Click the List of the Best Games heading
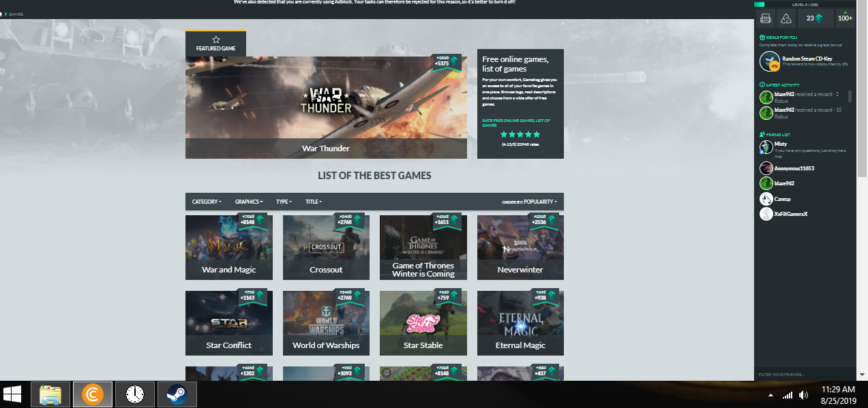The width and height of the screenshot is (868, 408). click(x=374, y=176)
